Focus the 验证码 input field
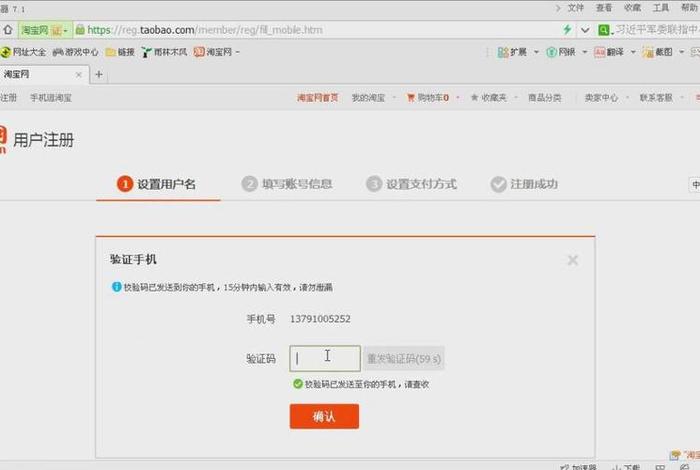Screen dimensions: 700x470 (x=325, y=358)
